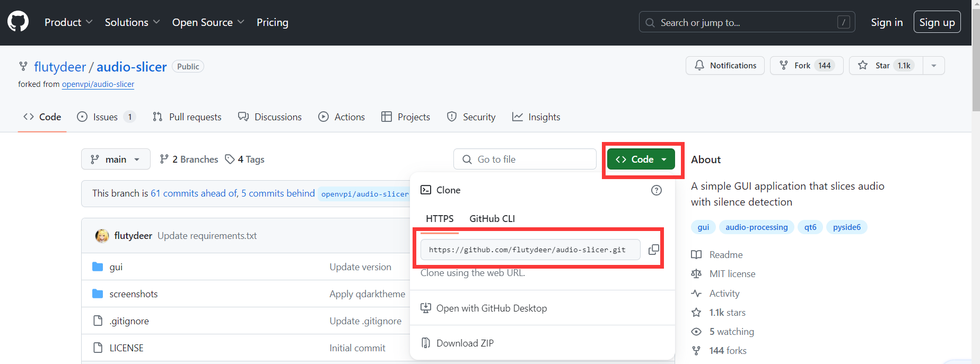Switch to the Pull requests tab
980x364 pixels.
[187, 117]
